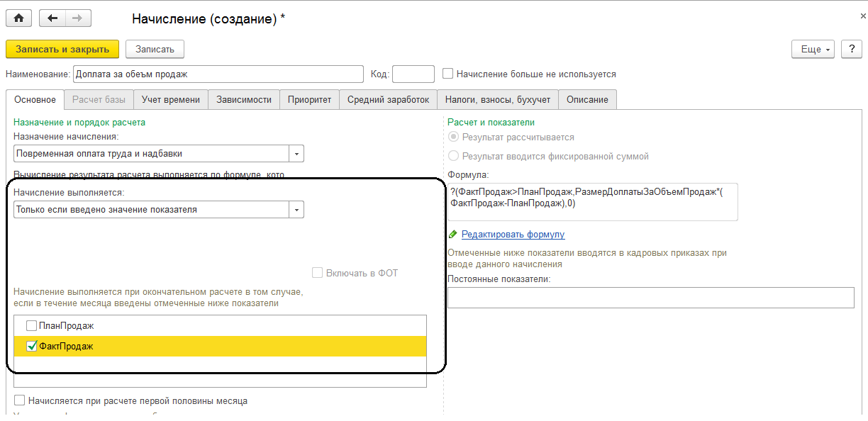Go forward with the right arrow

coord(78,18)
